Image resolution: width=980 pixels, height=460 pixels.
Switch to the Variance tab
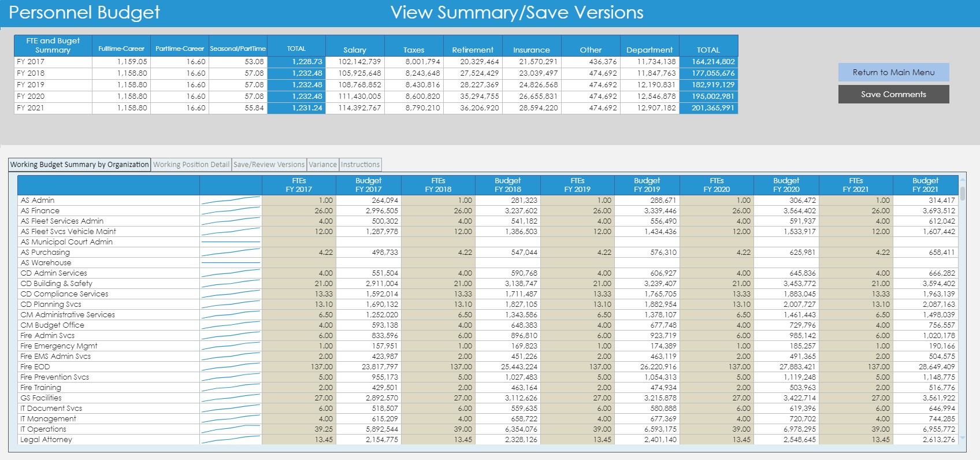coord(323,165)
